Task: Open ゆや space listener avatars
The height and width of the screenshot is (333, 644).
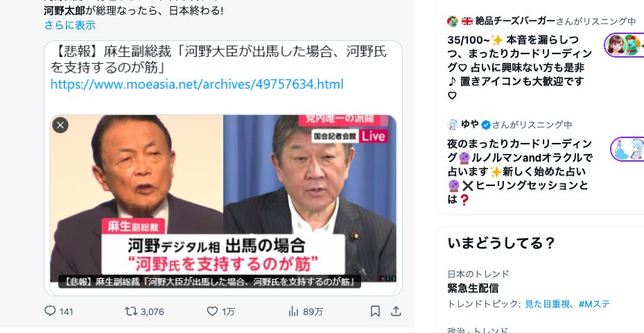Action: click(627, 149)
